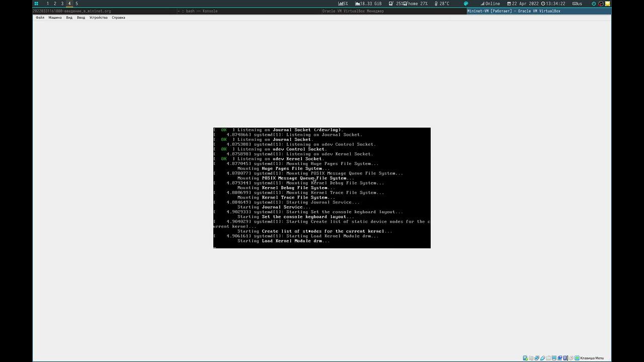Click the hard disk activity status icon
Viewport: 644px width, 362px height.
click(x=525, y=358)
